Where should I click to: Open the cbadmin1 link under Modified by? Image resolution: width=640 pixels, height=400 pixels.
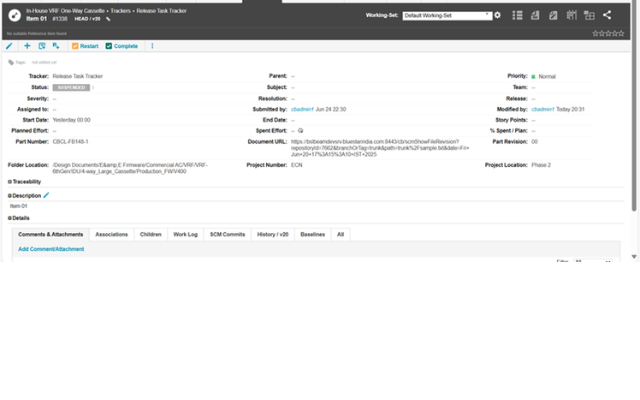pos(542,109)
